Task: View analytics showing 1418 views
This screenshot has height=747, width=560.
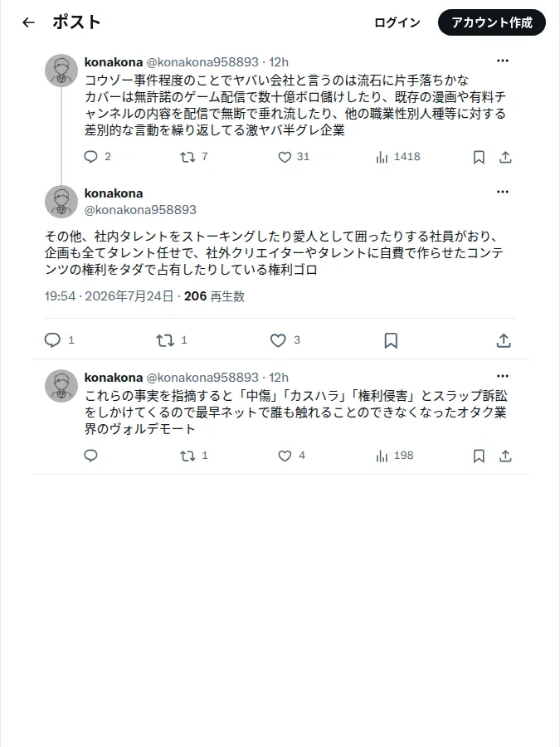Action: point(397,157)
